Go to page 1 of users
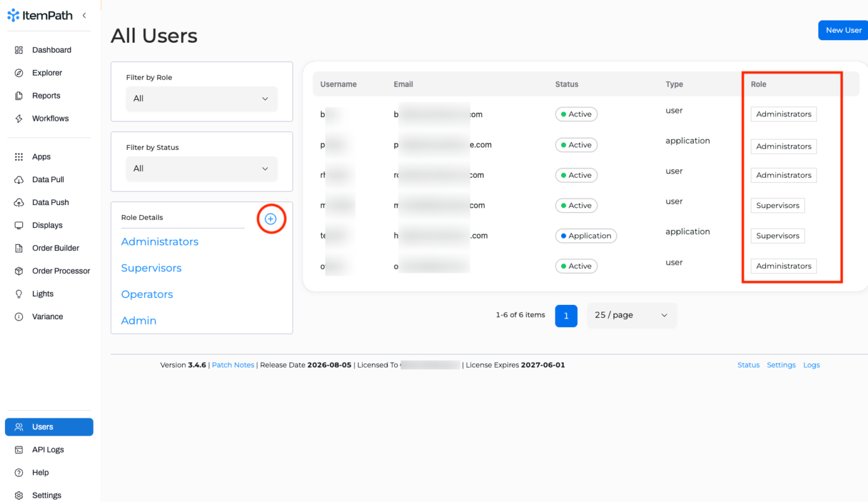Screen dimensions: 868x502 coord(566,316)
